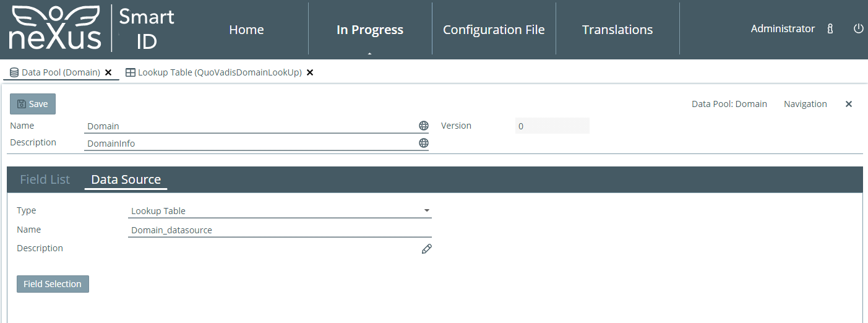Switch to the Field List tab
This screenshot has width=868, height=323.
pos(45,179)
